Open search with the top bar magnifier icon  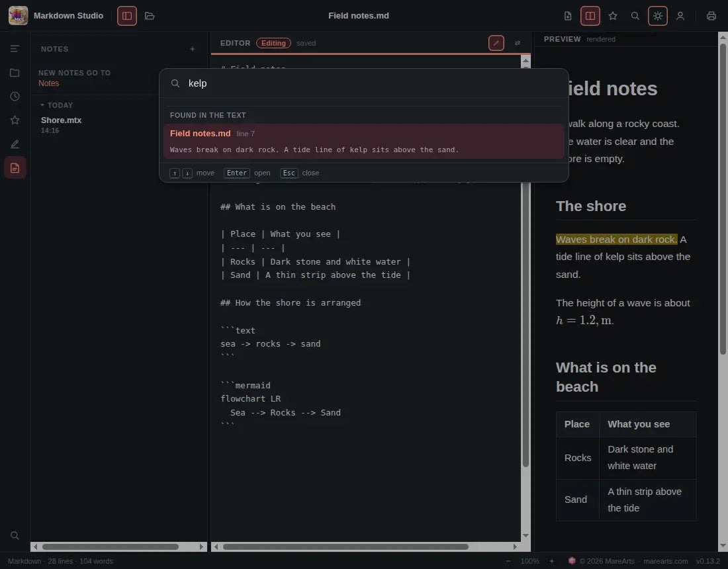635,16
